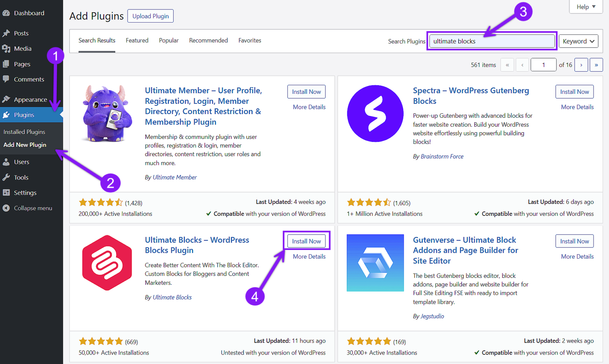
Task: Switch to the Featured plugins tab
Action: (x=137, y=40)
